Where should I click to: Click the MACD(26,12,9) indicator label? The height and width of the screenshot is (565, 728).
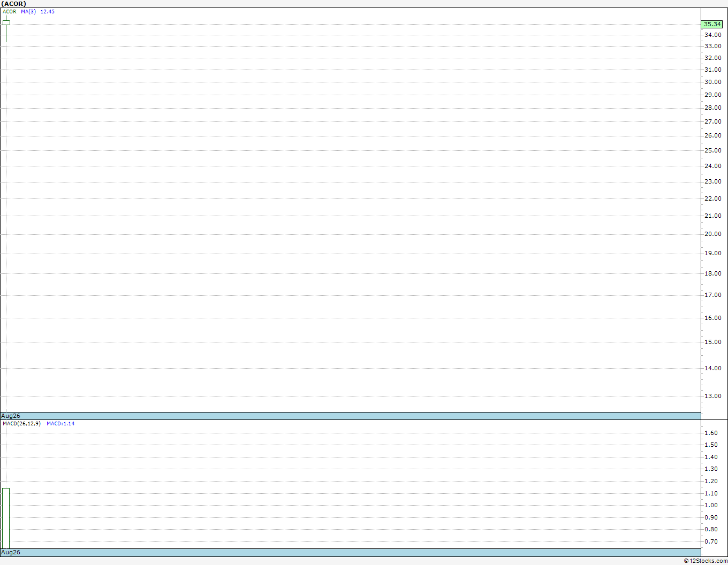[x=21, y=423]
